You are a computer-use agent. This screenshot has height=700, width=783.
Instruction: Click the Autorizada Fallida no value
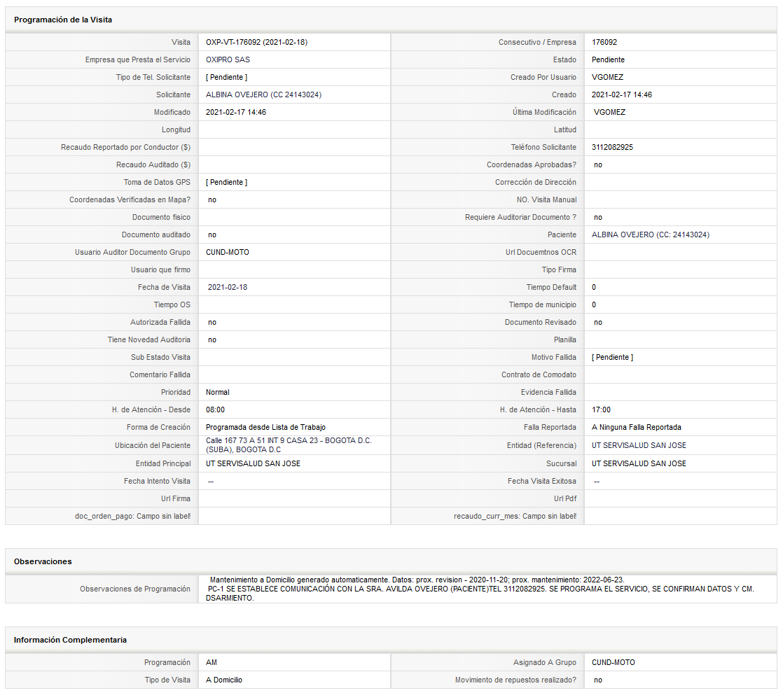click(x=212, y=322)
